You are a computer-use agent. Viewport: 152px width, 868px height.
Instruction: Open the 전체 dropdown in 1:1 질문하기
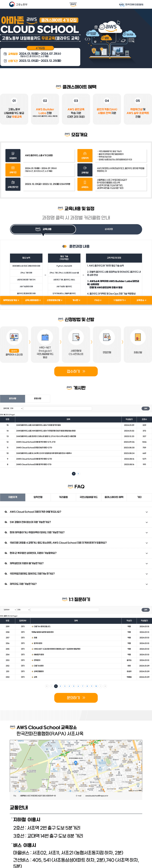(x=23, y=610)
